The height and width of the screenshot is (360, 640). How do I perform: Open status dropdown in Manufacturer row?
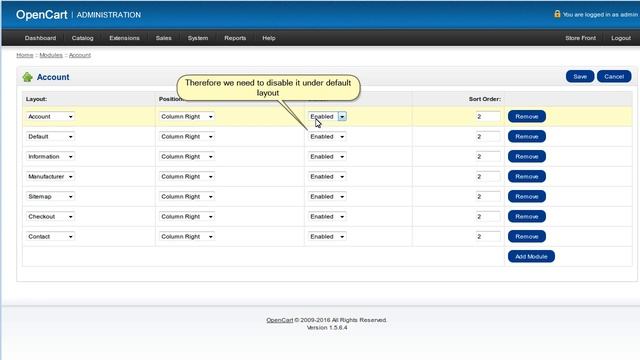(327, 176)
